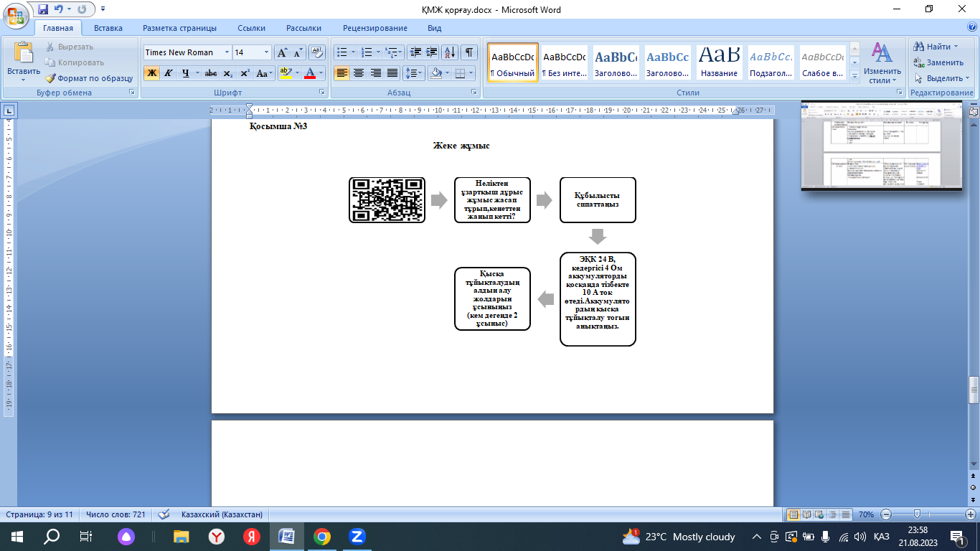Click the Заменить (Replace) button
This screenshot has height=551, width=980.
pyautogui.click(x=938, y=62)
